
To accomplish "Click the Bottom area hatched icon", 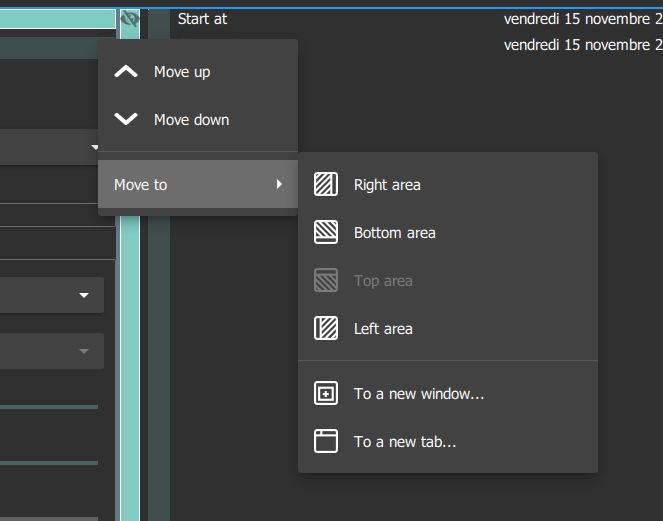I will (326, 233).
